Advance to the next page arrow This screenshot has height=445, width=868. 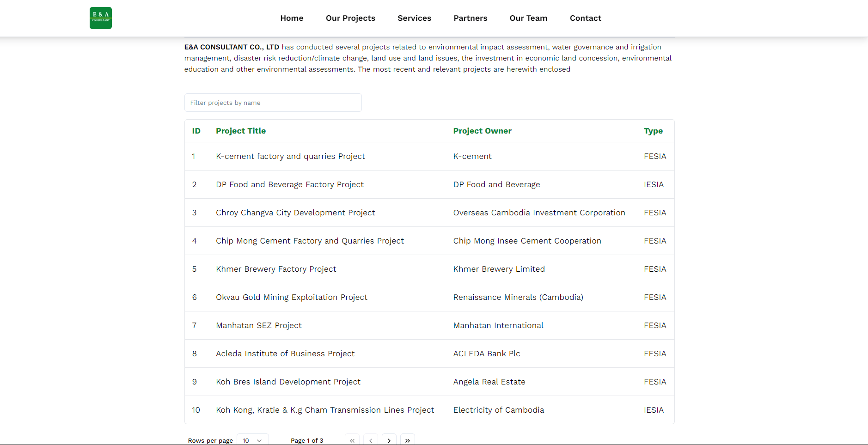tap(389, 440)
